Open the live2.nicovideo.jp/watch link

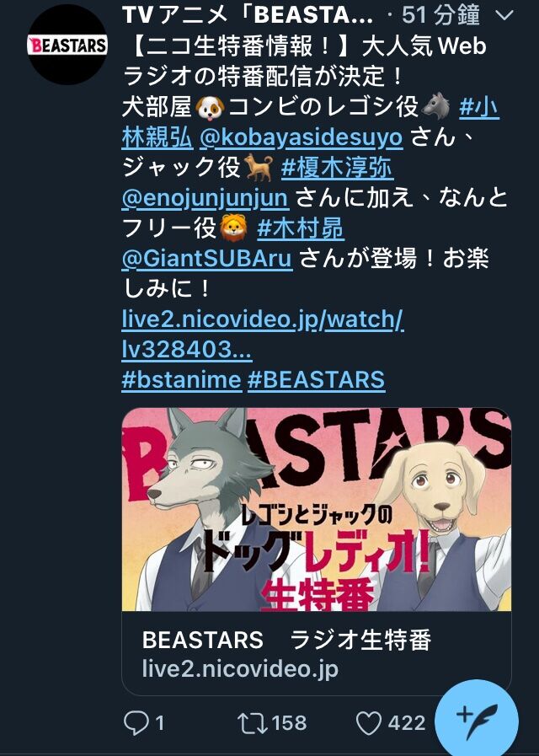263,334
